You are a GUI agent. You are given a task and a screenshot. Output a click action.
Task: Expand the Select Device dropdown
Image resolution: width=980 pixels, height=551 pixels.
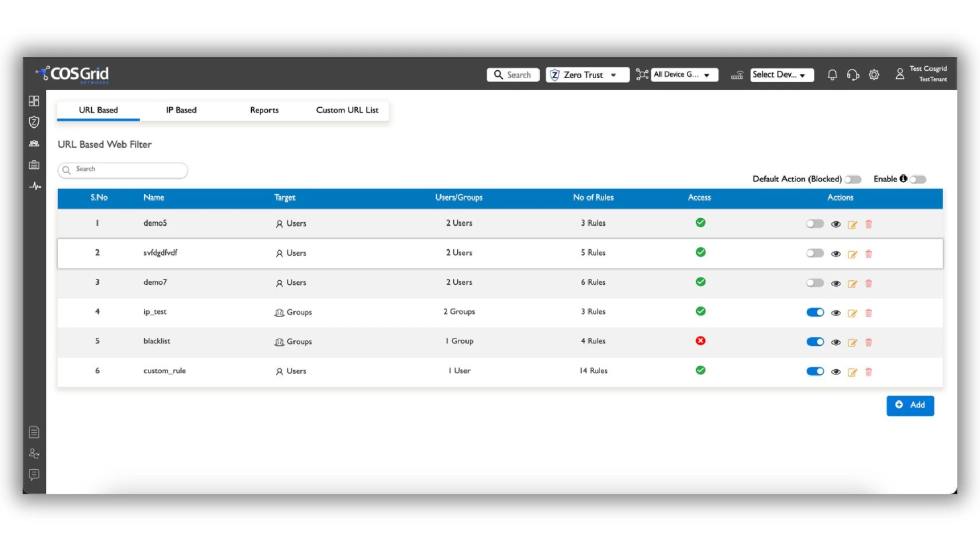click(x=781, y=74)
